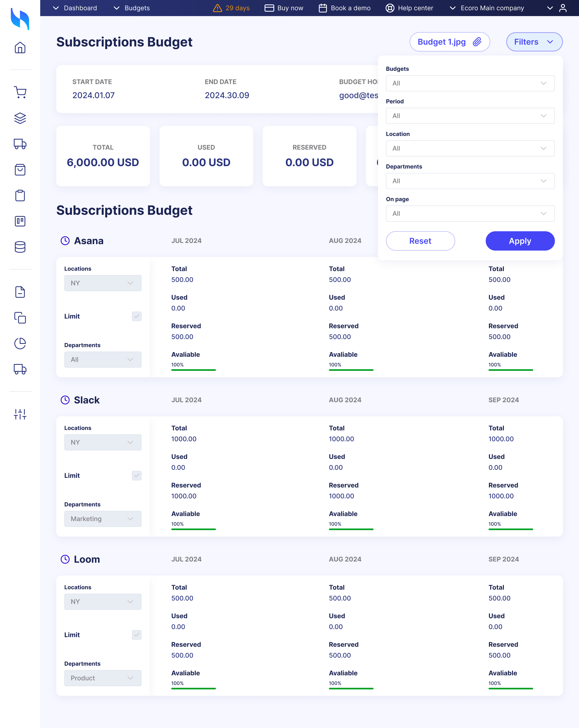The image size is (579, 728).
Task: Enable the Limit checkbox for Slack
Action: (136, 475)
